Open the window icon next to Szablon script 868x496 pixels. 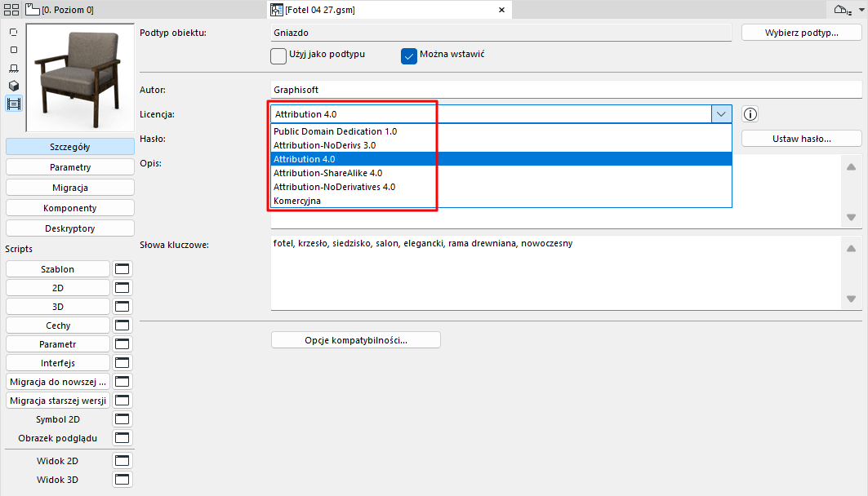point(122,269)
